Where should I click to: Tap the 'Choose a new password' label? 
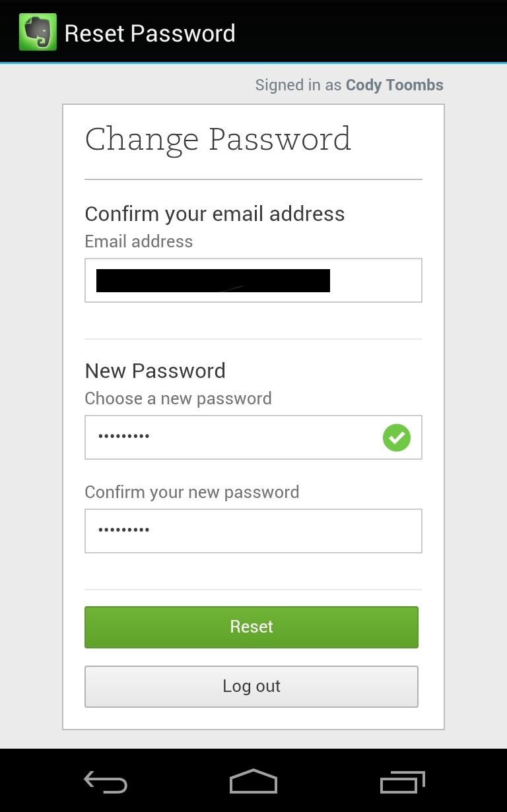(178, 398)
